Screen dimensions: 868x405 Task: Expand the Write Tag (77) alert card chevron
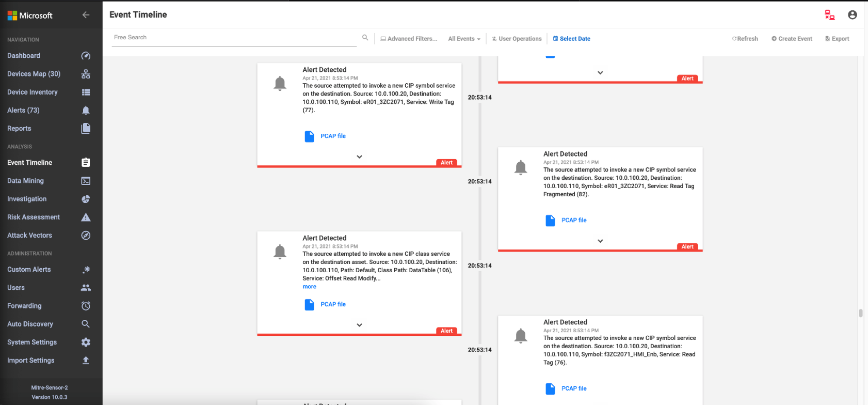(359, 157)
